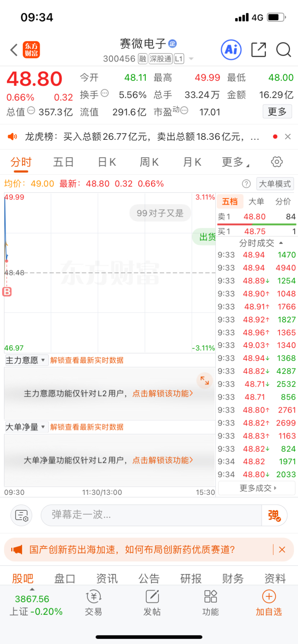Switch to 五日 chart tab
This screenshot has height=644, width=298.
click(63, 162)
